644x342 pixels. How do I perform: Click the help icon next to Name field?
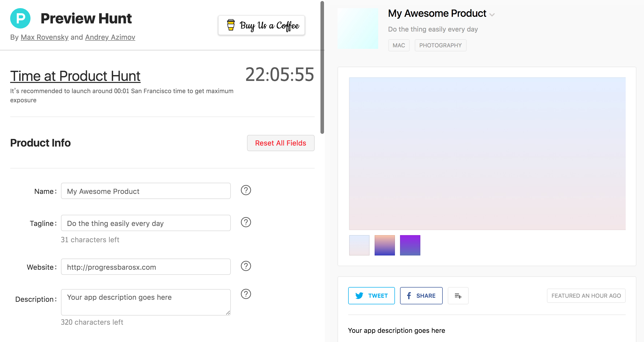246,190
